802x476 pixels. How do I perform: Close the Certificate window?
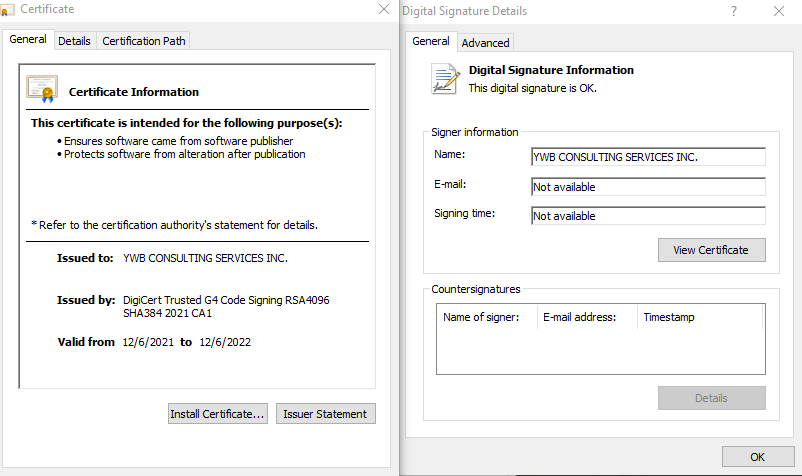click(x=384, y=9)
